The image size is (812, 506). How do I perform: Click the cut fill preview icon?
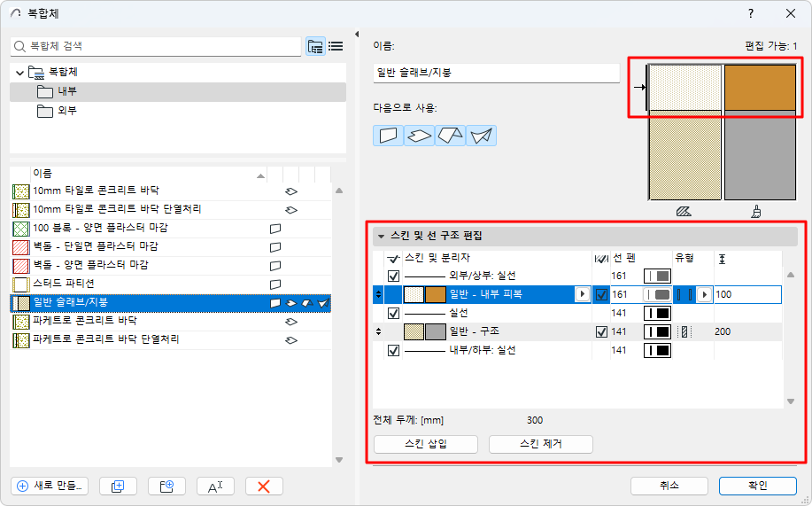pyautogui.click(x=684, y=212)
